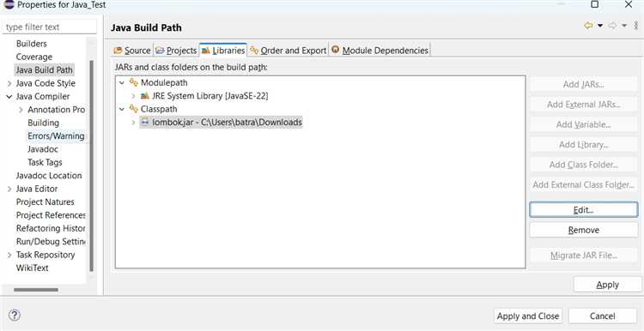This screenshot has width=644, height=331.
Task: Select WikiText in the sidebar
Action: coord(32,268)
